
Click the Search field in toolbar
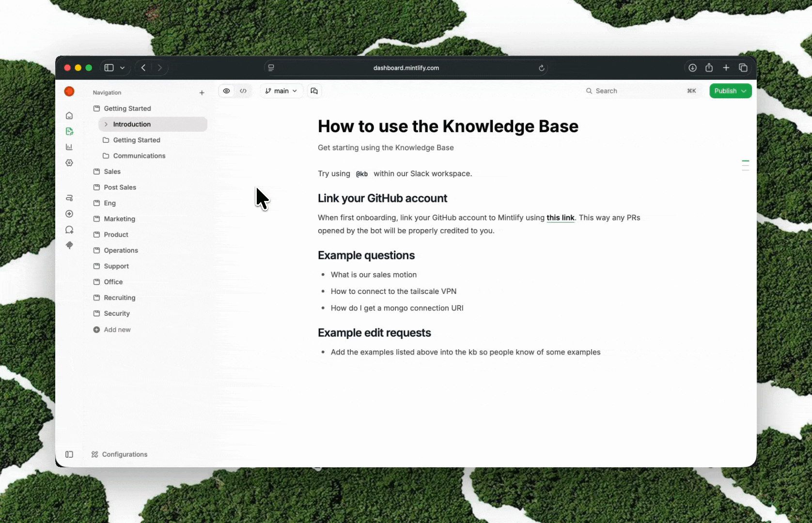[630, 91]
